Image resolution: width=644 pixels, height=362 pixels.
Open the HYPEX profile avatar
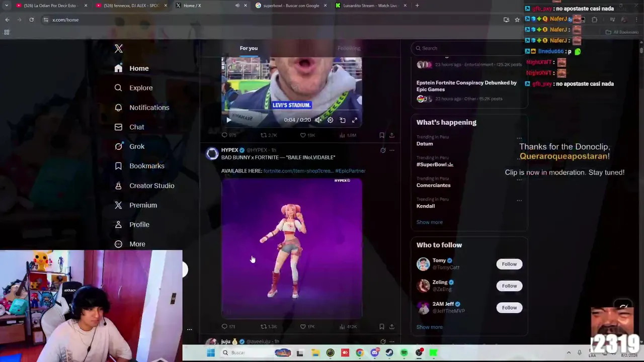point(212,154)
